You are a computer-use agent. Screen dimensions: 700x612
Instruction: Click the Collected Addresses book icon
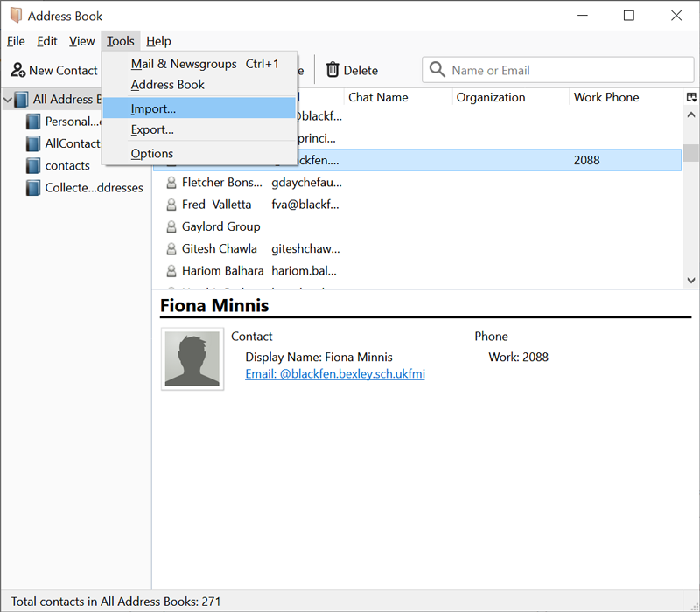(x=33, y=187)
